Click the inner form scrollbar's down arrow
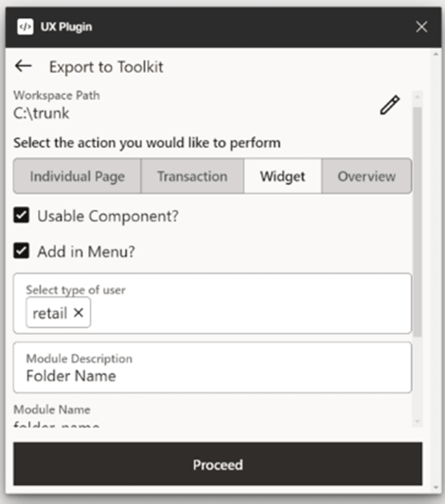The width and height of the screenshot is (445, 504). [418, 421]
